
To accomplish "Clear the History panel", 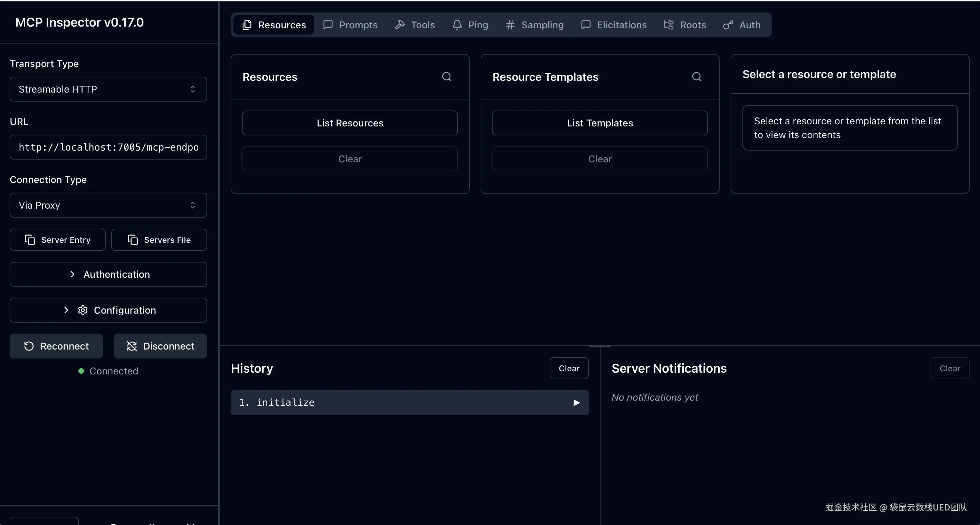I will click(x=569, y=368).
